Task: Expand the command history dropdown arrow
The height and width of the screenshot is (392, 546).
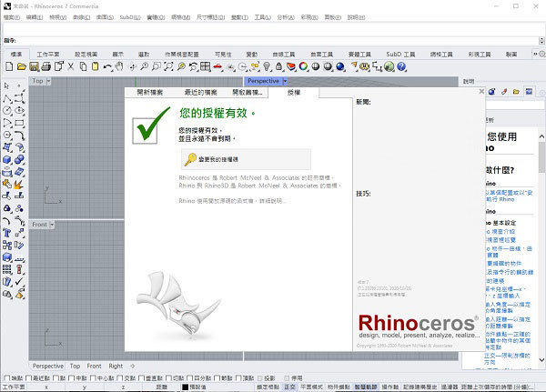Action: [541, 40]
